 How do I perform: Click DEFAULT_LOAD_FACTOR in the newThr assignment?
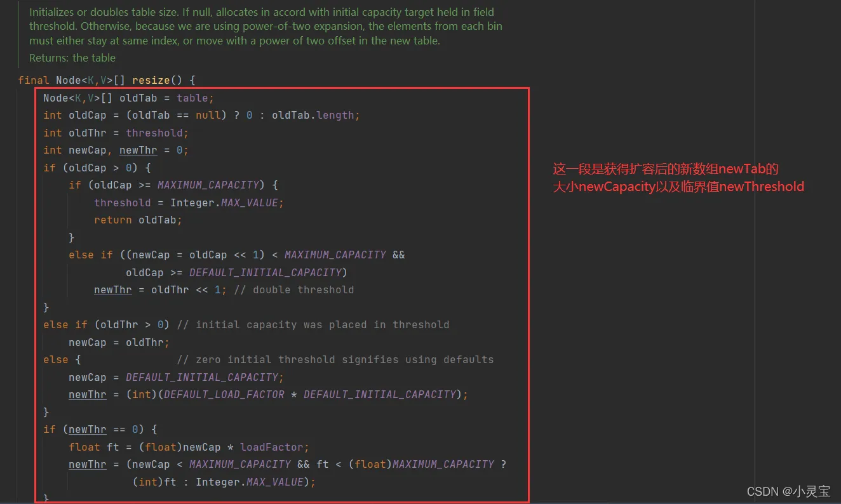point(224,394)
